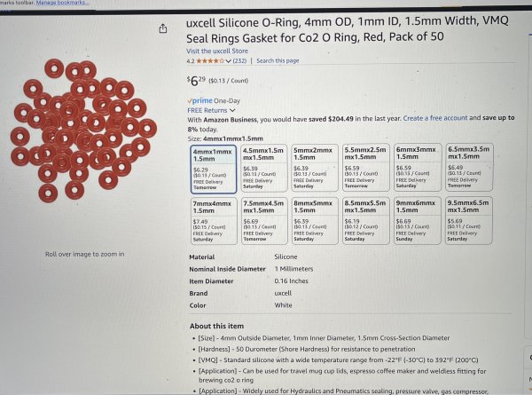Click the red O-rings product image
This screenshot has height=395, width=532.
pos(83,130)
